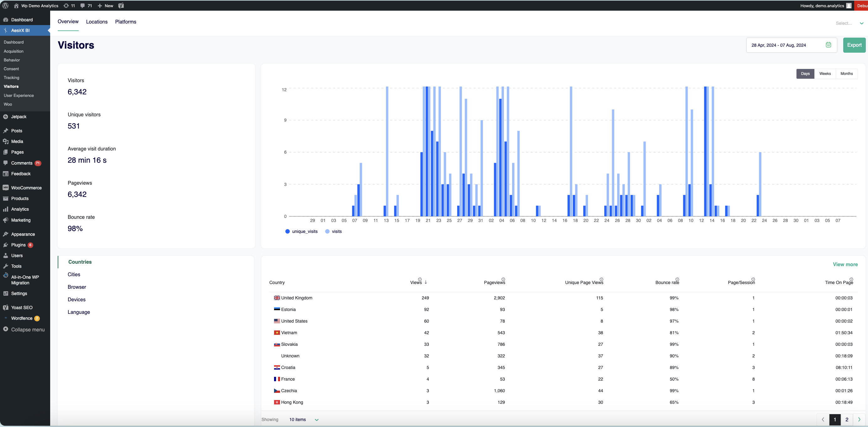Open the New content menu in admin bar

click(x=105, y=6)
